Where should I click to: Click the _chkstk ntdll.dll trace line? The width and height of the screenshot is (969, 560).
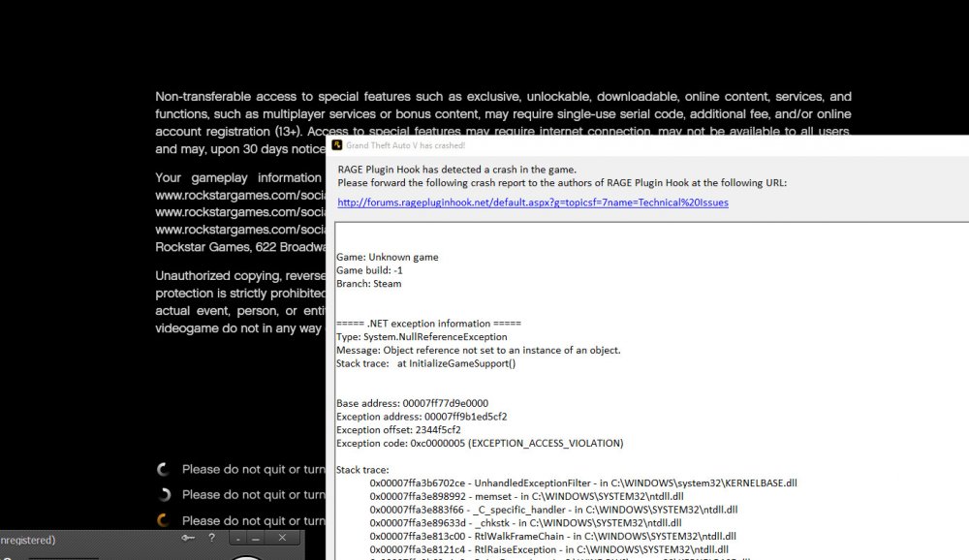[x=525, y=523]
